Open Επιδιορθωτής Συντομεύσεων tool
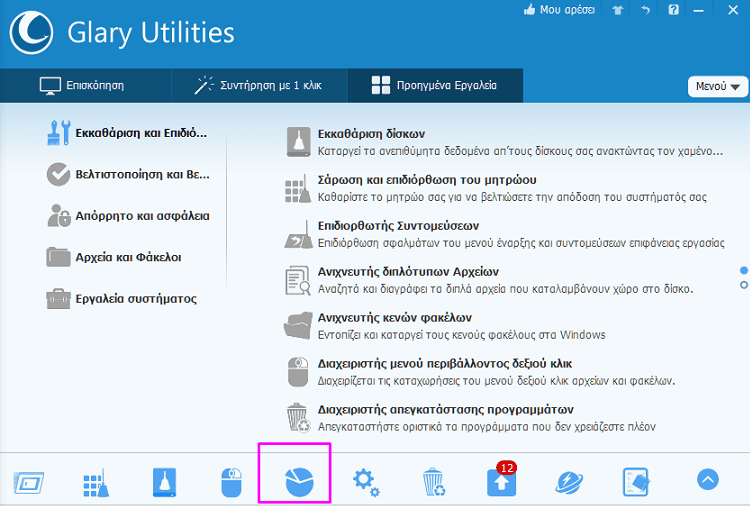 click(398, 226)
